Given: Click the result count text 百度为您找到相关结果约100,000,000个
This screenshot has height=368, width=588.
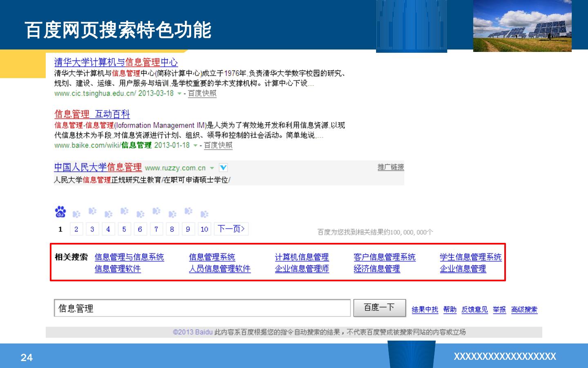Looking at the screenshot, I should 375,232.
